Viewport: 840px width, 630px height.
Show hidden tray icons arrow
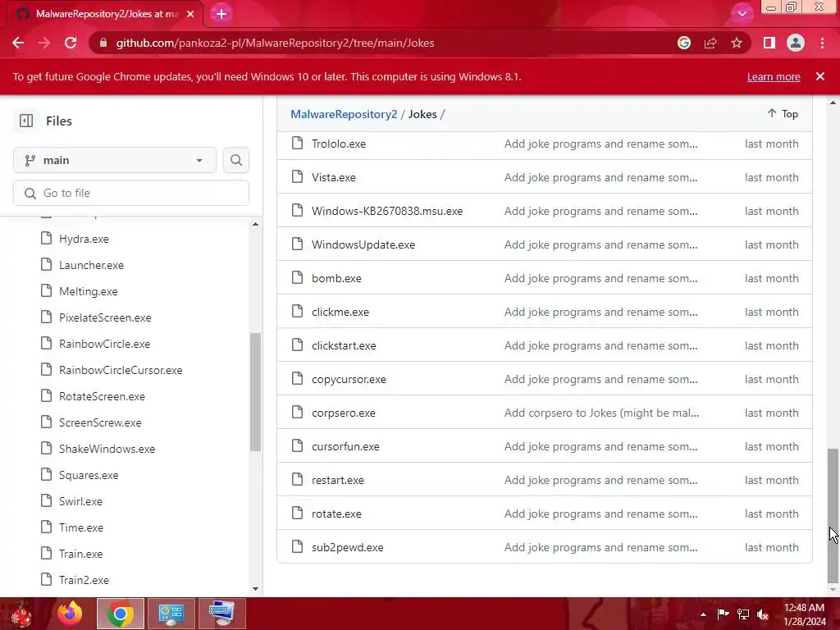click(703, 614)
